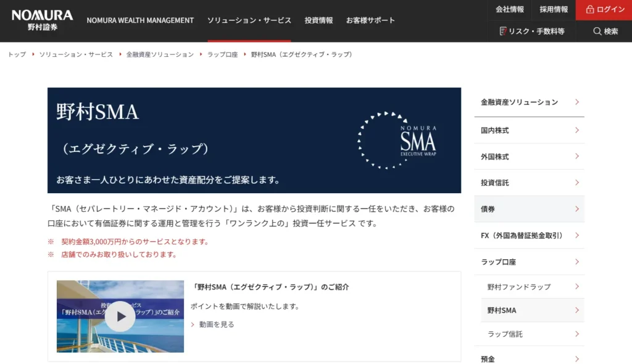Click 野村SMA banner heading
632x364 pixels.
98,112
